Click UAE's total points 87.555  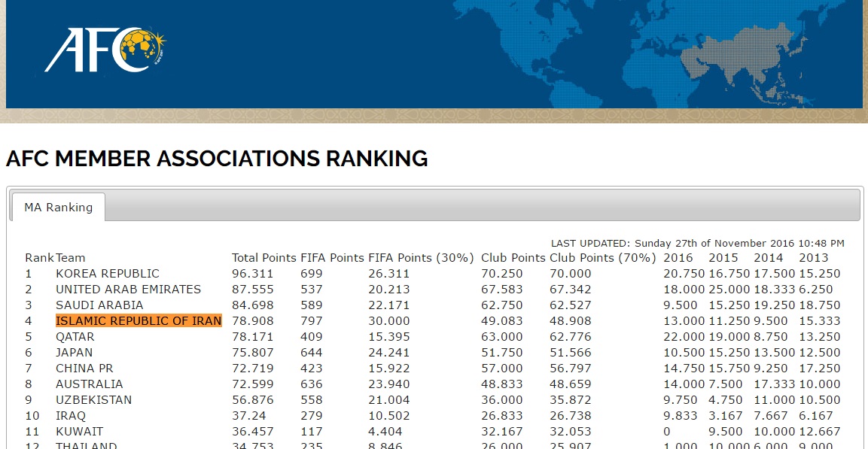click(x=252, y=290)
